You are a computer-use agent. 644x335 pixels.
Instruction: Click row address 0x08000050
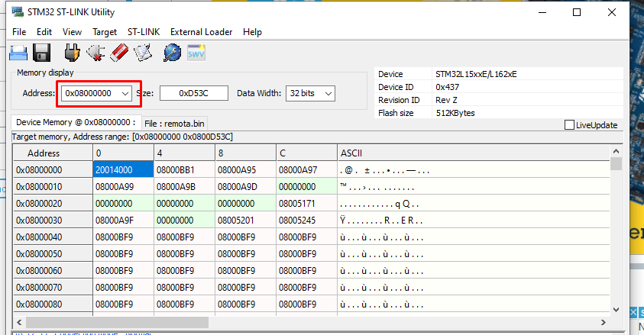[53, 254]
